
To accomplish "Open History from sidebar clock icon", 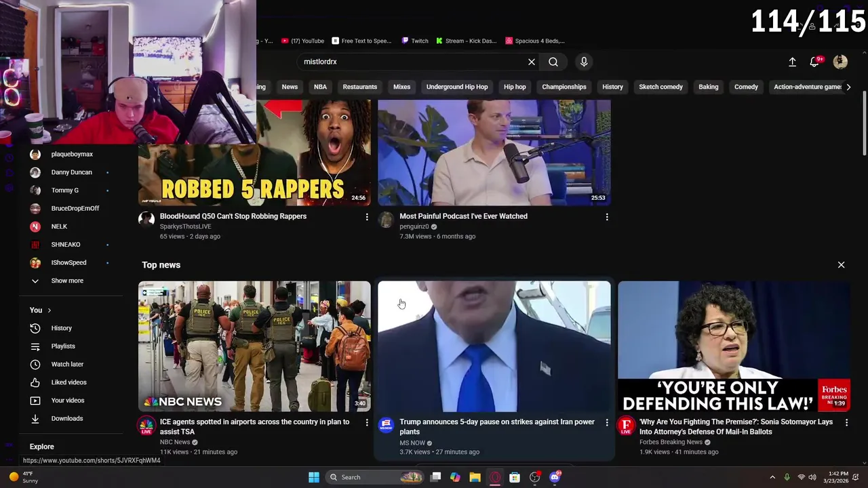I will [35, 328].
